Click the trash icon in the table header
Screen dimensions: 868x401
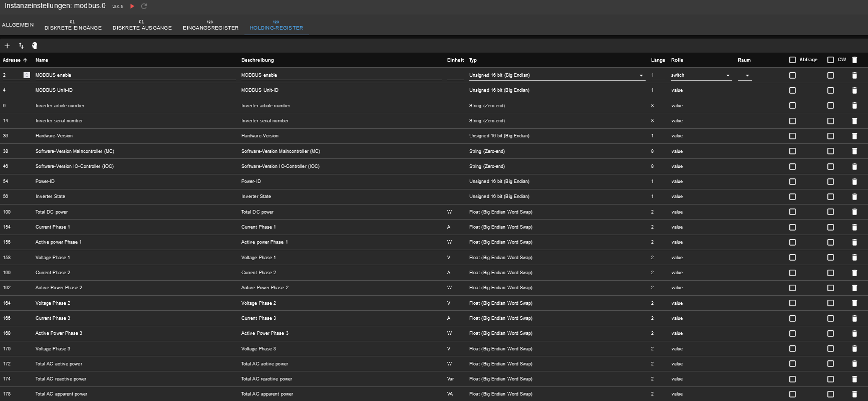point(854,60)
